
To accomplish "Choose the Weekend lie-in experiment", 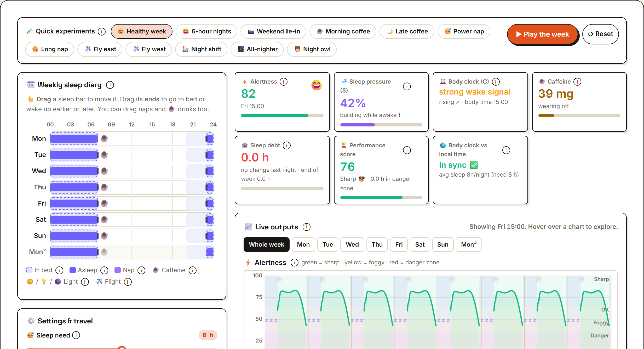I will tap(273, 31).
